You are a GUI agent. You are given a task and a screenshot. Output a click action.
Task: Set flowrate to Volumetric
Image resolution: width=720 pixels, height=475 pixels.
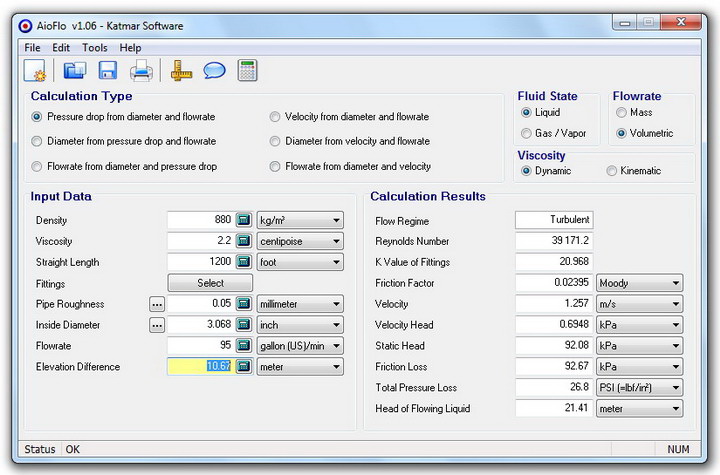pos(645,133)
